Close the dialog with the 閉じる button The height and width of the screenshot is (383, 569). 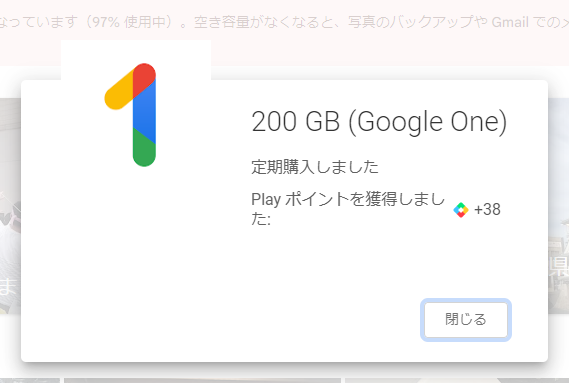(x=466, y=320)
